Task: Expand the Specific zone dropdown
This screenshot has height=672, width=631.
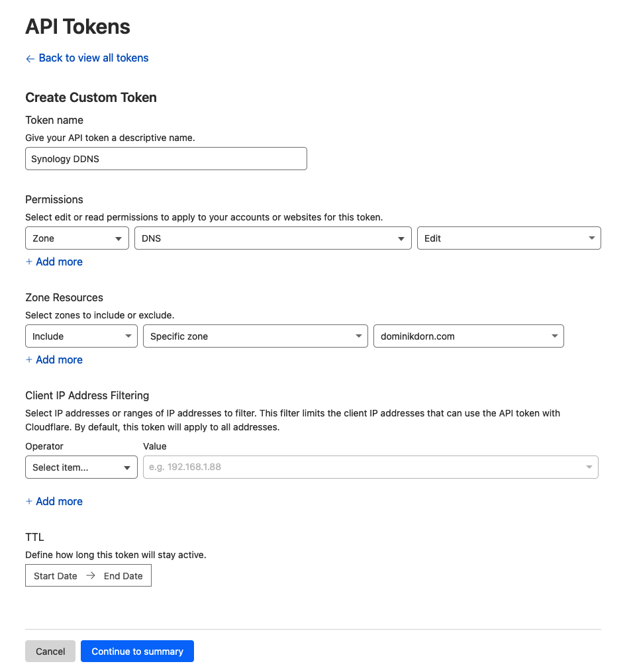Action: point(255,336)
